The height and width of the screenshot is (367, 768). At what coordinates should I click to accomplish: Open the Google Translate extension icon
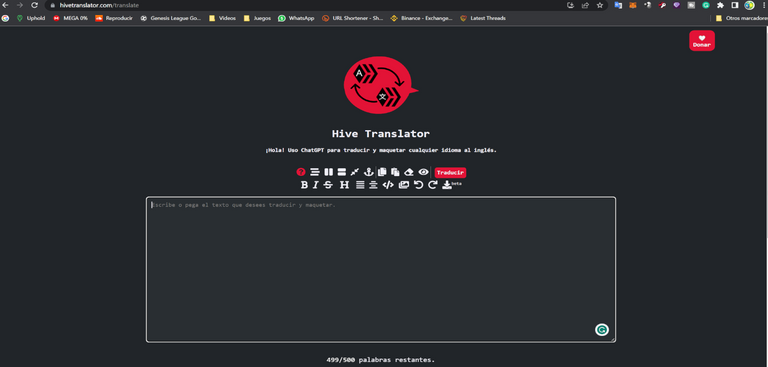coord(618,5)
